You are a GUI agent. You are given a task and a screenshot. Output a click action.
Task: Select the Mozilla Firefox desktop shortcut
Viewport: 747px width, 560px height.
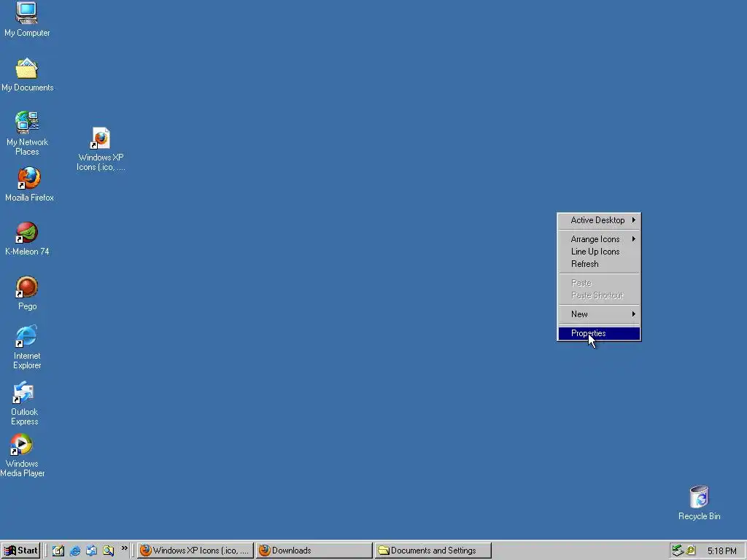click(x=29, y=184)
